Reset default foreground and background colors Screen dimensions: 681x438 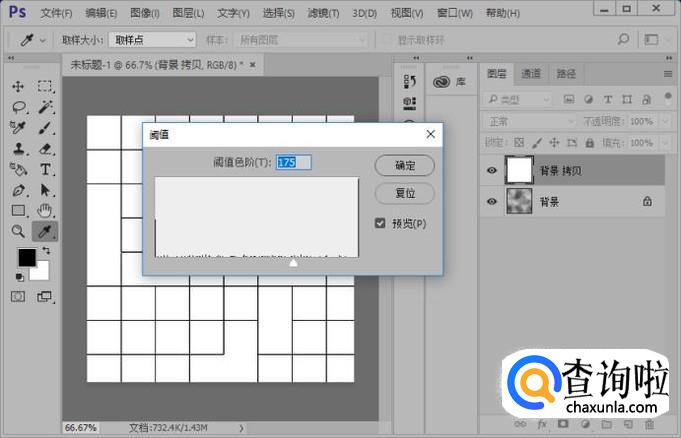pyautogui.click(x=20, y=277)
